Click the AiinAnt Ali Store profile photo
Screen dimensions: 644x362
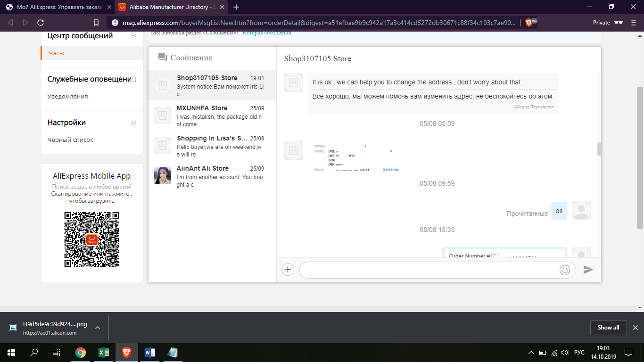click(x=163, y=176)
